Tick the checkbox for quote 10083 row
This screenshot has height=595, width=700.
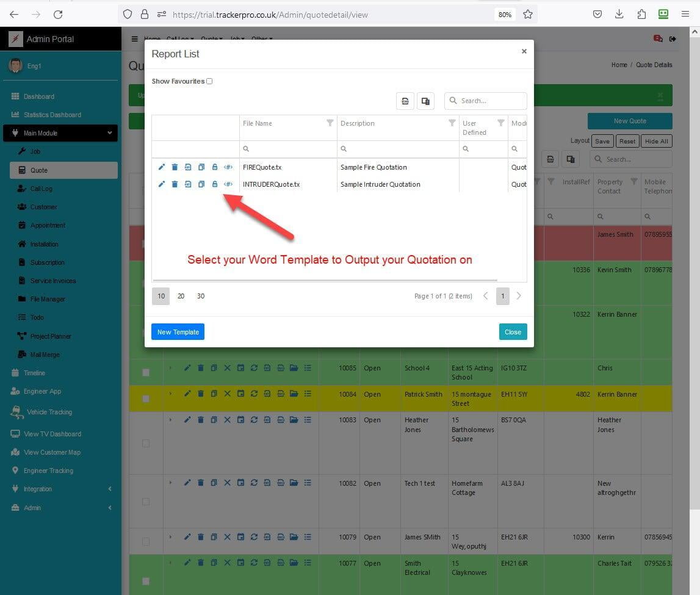click(x=146, y=443)
